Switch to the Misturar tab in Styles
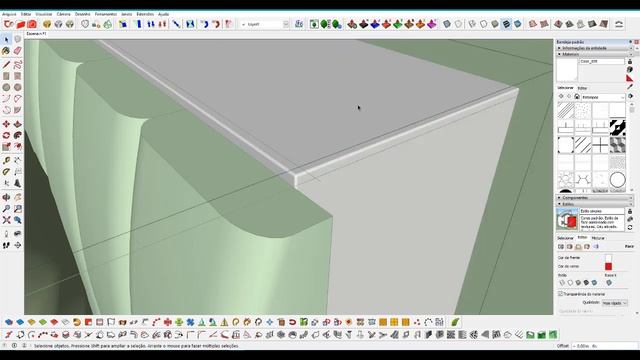640x360 pixels. click(598, 238)
